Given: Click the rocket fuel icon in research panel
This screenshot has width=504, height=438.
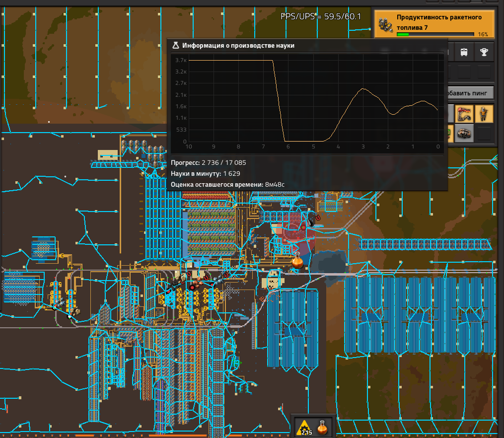Looking at the screenshot, I should [385, 25].
